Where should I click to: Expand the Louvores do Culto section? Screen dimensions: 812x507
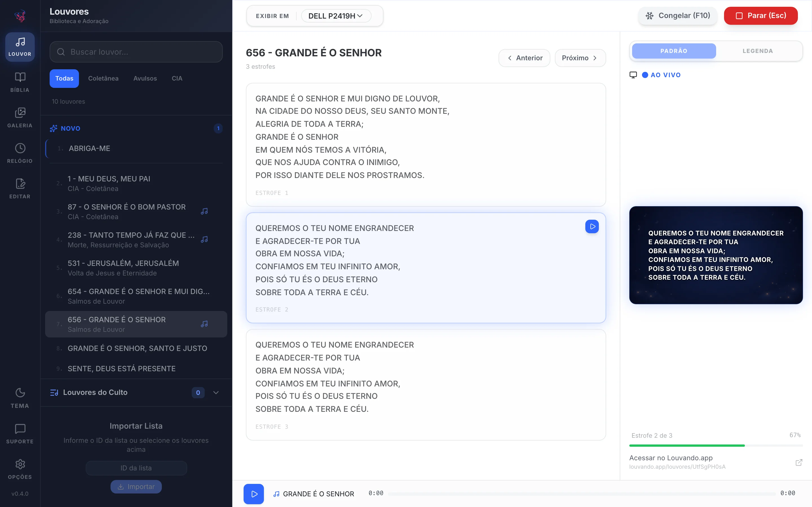(216, 393)
